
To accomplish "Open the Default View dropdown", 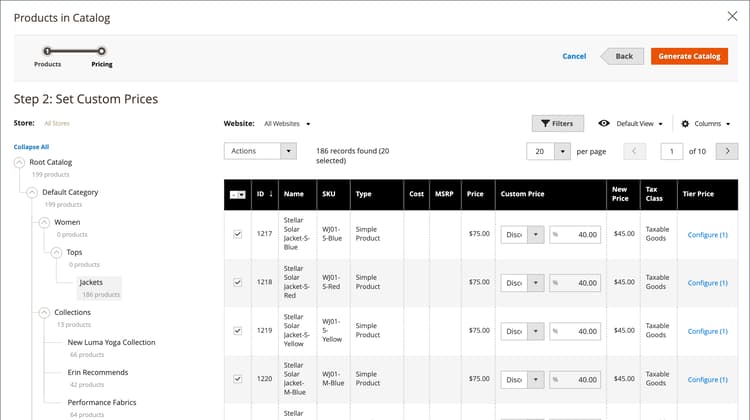I will pyautogui.click(x=640, y=123).
